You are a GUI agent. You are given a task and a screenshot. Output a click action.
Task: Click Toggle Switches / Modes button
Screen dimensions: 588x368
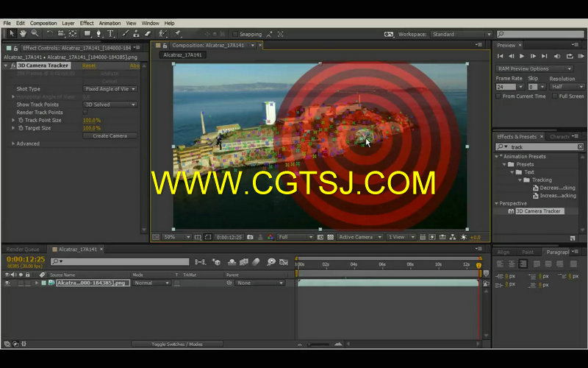(177, 344)
